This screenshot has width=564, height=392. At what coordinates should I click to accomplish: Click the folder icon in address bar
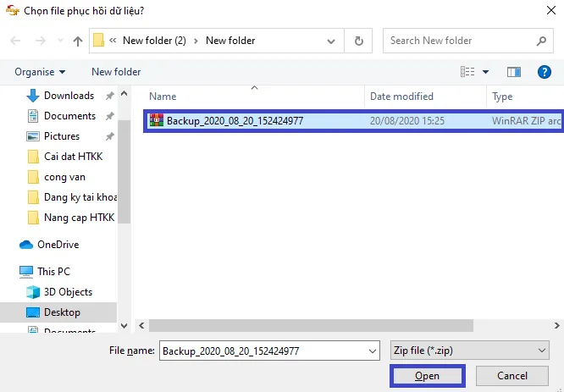[x=98, y=41]
